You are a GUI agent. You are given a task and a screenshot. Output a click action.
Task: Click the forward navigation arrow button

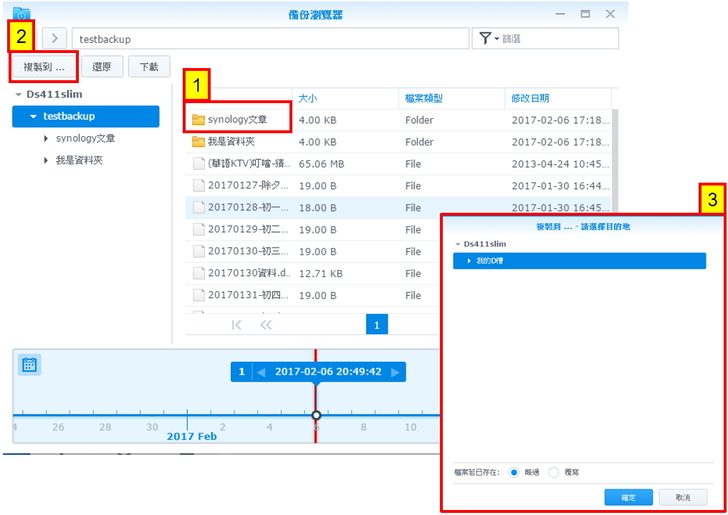coord(54,38)
